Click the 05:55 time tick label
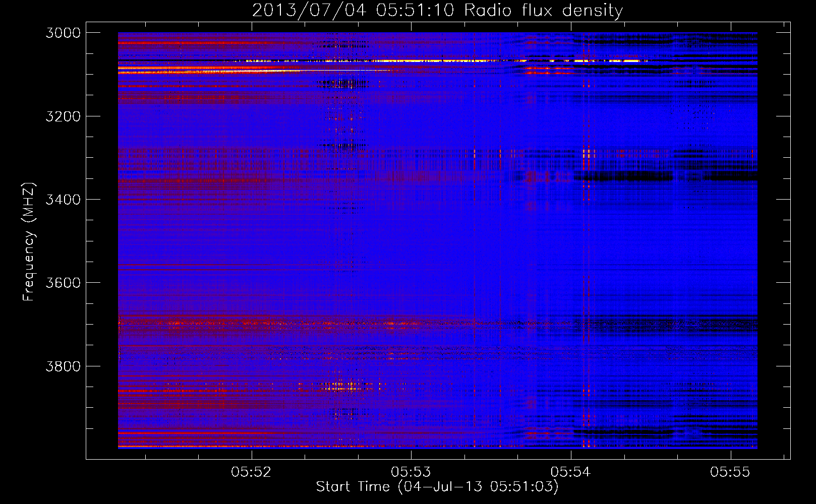 click(730, 472)
